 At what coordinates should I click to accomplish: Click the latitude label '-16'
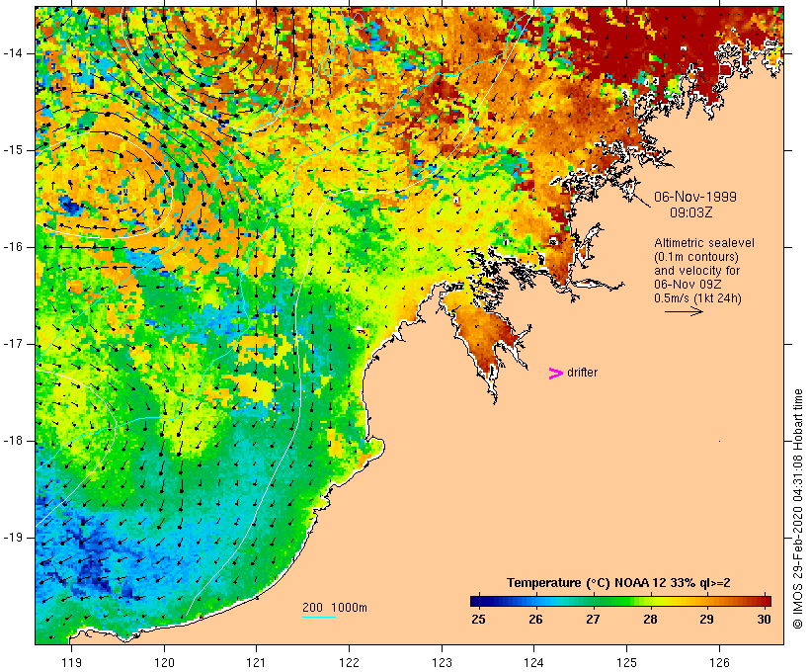pyautogui.click(x=12, y=247)
